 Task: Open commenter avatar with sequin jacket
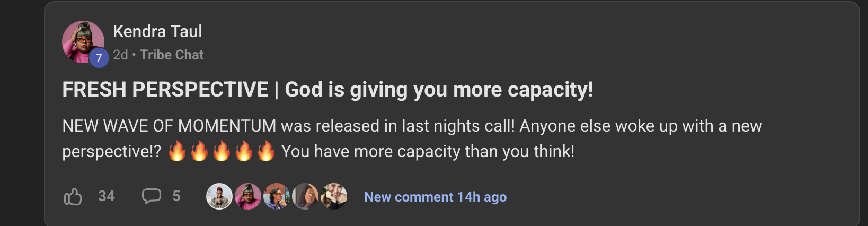[219, 196]
